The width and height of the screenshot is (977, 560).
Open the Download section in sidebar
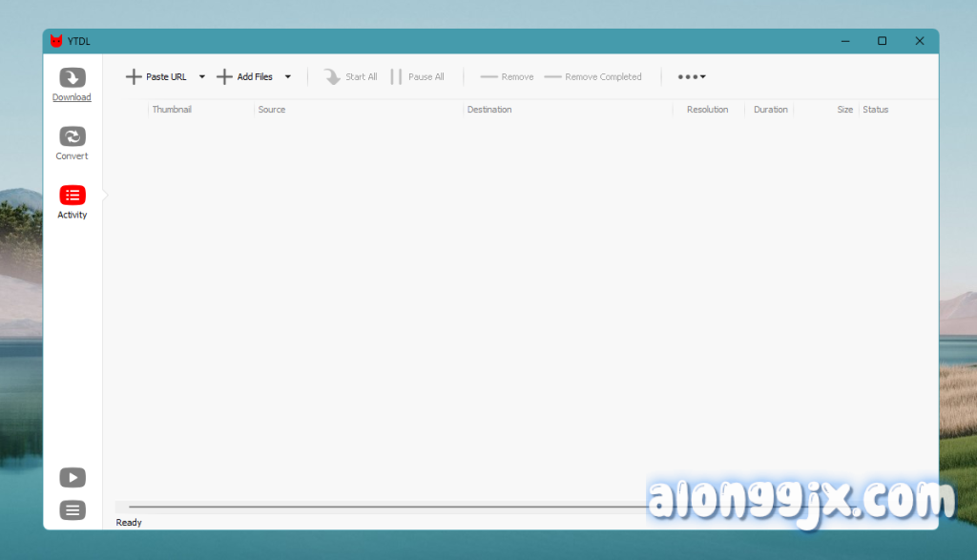tap(72, 84)
